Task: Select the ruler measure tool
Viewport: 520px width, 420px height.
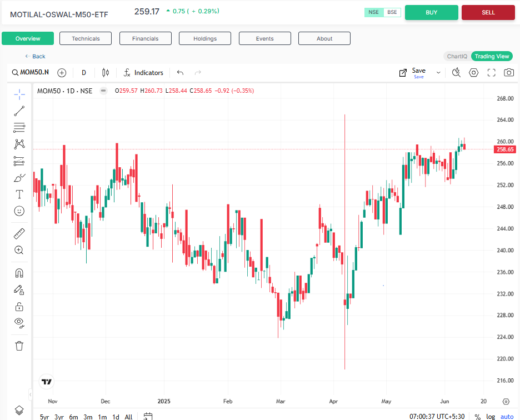Action: pos(19,234)
